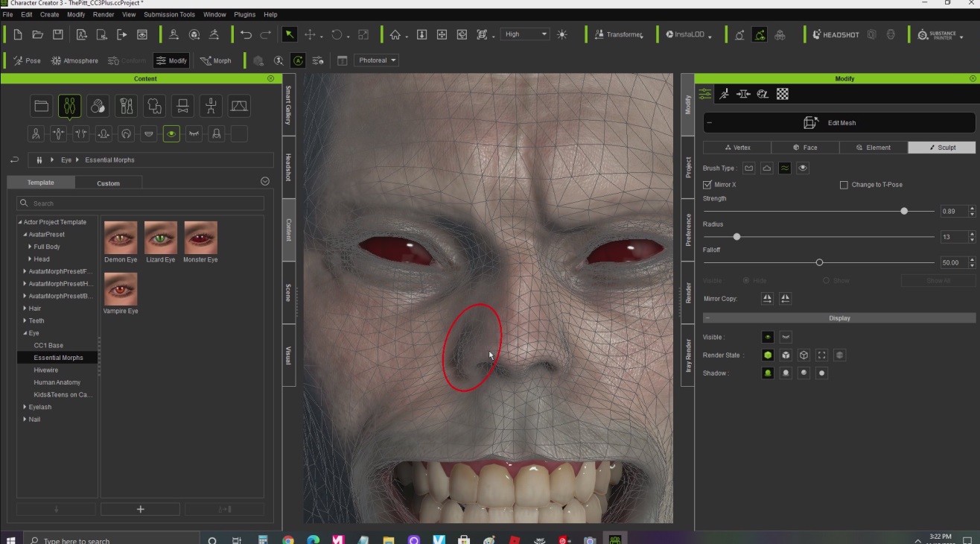Toggle the last sculpt Brush Type icon
The height and width of the screenshot is (544, 980).
(x=803, y=168)
